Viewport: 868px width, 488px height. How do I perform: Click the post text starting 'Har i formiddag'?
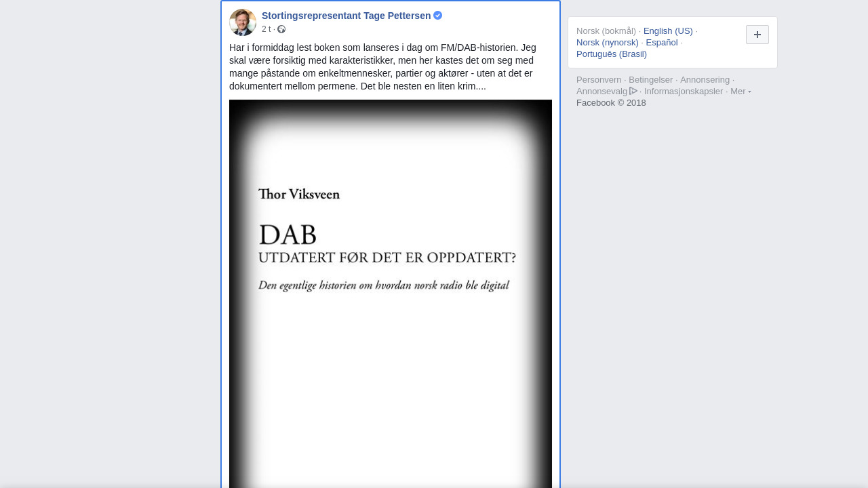coord(383,67)
